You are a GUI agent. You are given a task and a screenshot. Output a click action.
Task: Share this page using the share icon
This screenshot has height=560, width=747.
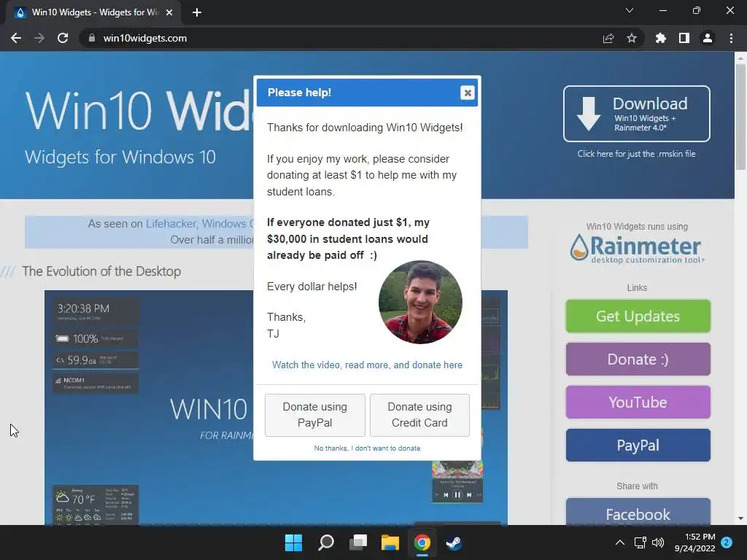click(x=608, y=38)
